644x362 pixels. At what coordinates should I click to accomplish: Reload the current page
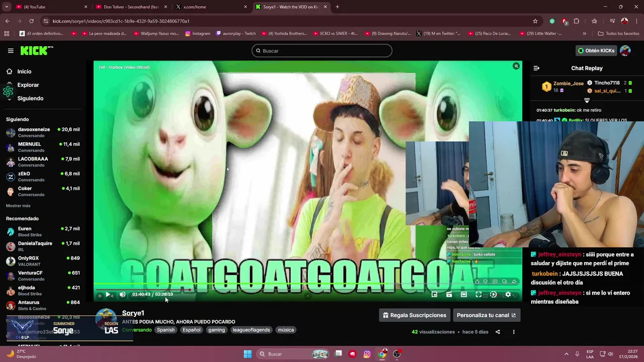coord(31,21)
